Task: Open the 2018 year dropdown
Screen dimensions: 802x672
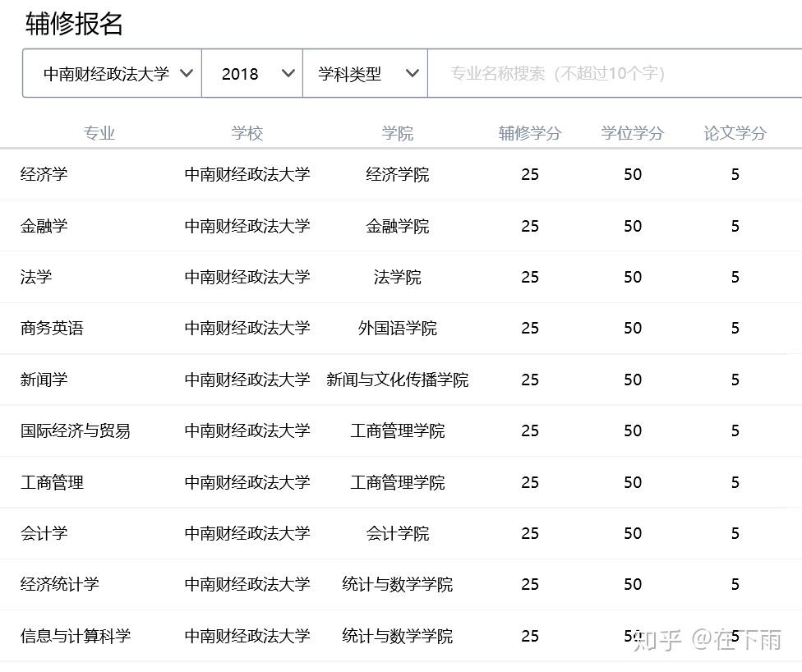Action: pyautogui.click(x=252, y=73)
